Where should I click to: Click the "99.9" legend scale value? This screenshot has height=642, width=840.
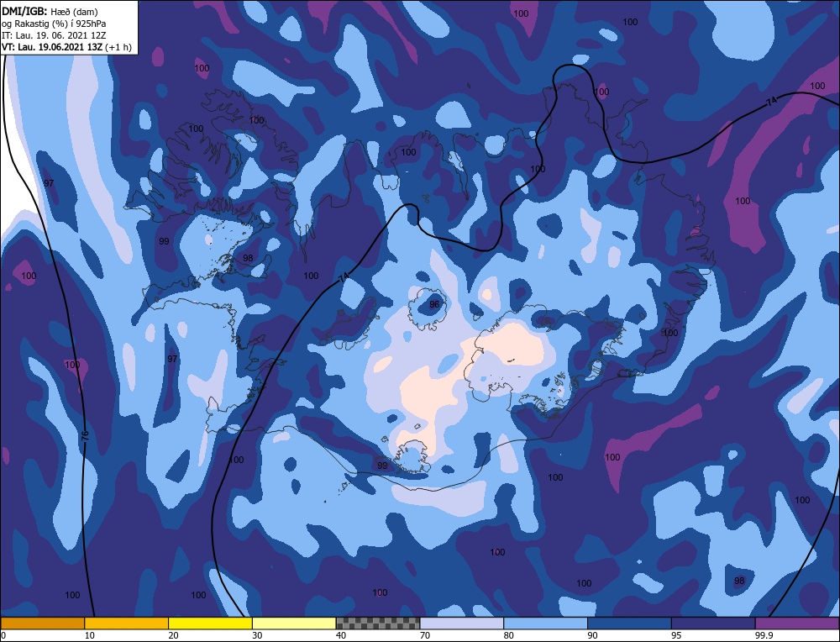pyautogui.click(x=764, y=635)
